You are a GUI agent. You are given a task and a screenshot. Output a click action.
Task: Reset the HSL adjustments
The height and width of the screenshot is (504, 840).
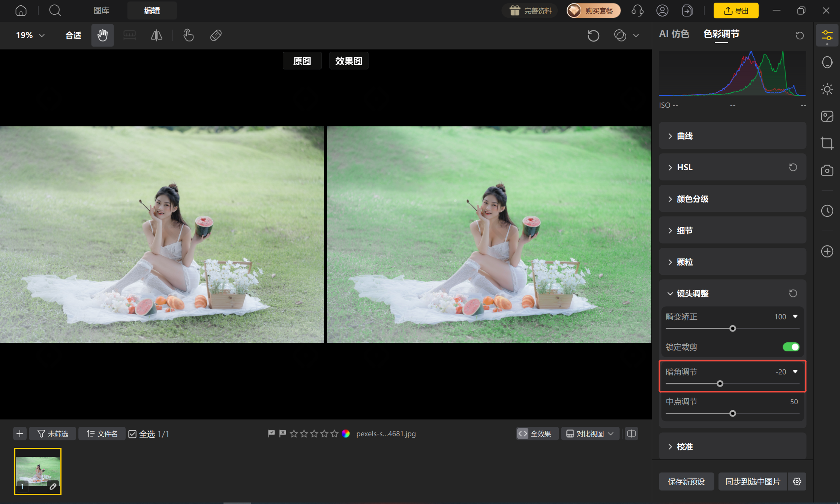793,167
